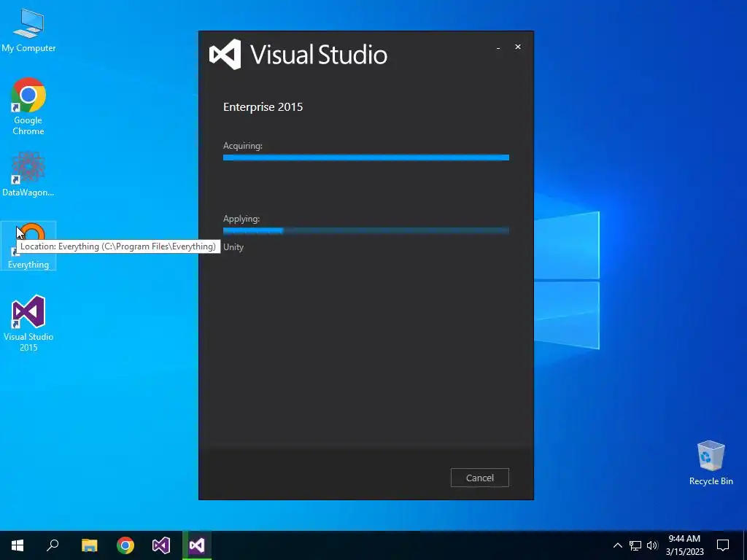Click the 'Enterprise 2015' edition text
747x560 pixels.
click(263, 106)
